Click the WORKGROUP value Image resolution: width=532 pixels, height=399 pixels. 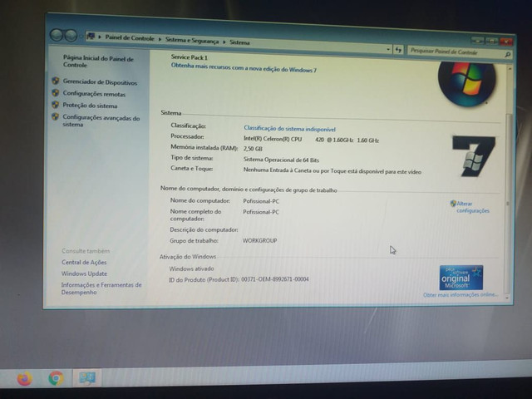[259, 240]
